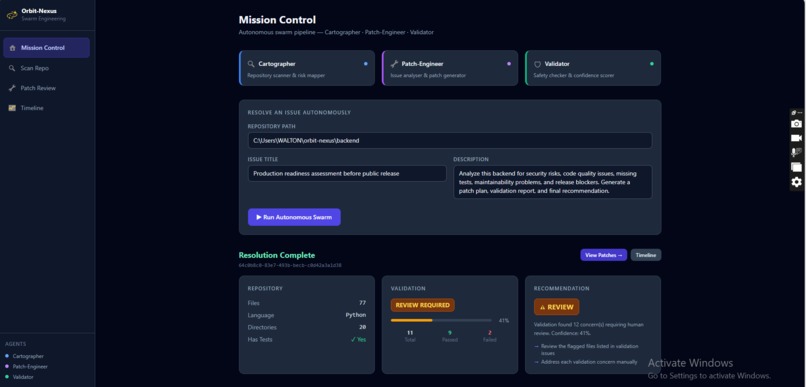This screenshot has height=387, width=806.
Task: Click the Orbit-Nexus logo icon
Action: click(x=12, y=15)
